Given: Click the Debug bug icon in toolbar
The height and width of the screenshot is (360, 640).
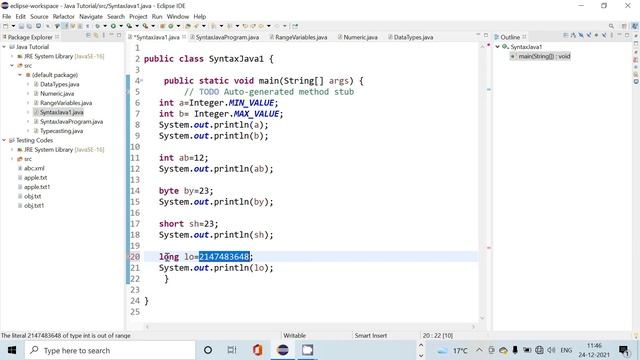Looking at the screenshot, I should (x=97, y=26).
